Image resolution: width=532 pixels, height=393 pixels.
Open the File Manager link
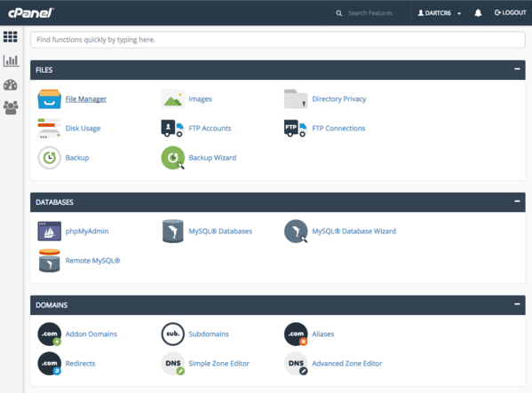86,99
